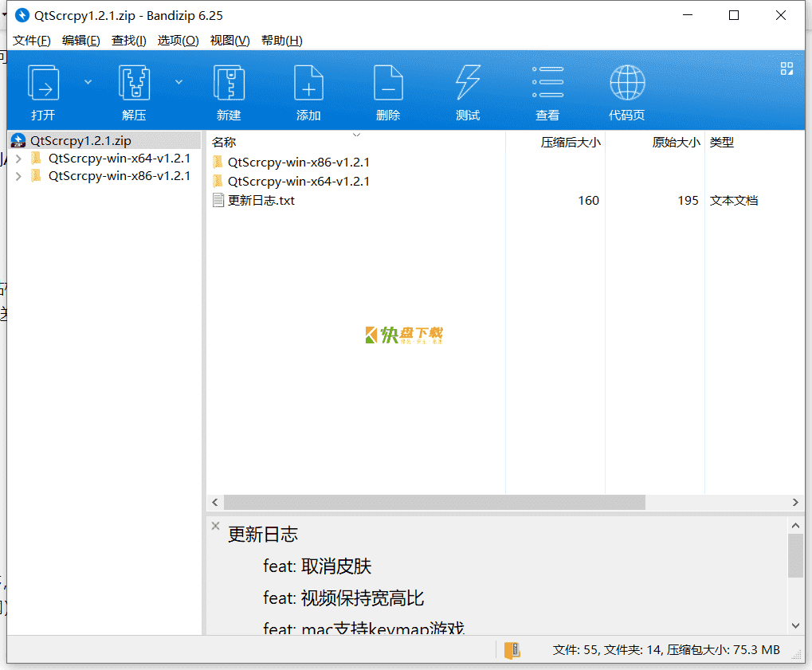This screenshot has height=670, width=812.
Task: Click the Delete (删除) toolbar icon
Action: tap(388, 83)
